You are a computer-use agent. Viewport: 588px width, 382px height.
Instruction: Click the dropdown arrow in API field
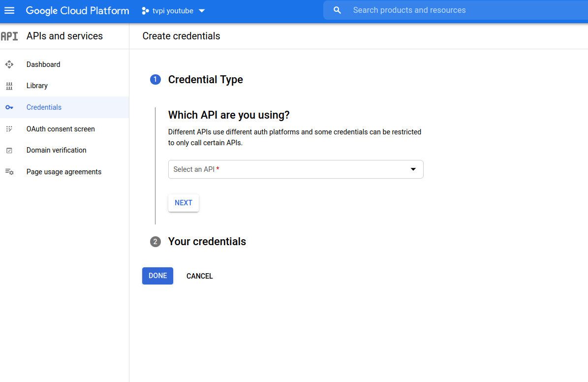[413, 169]
